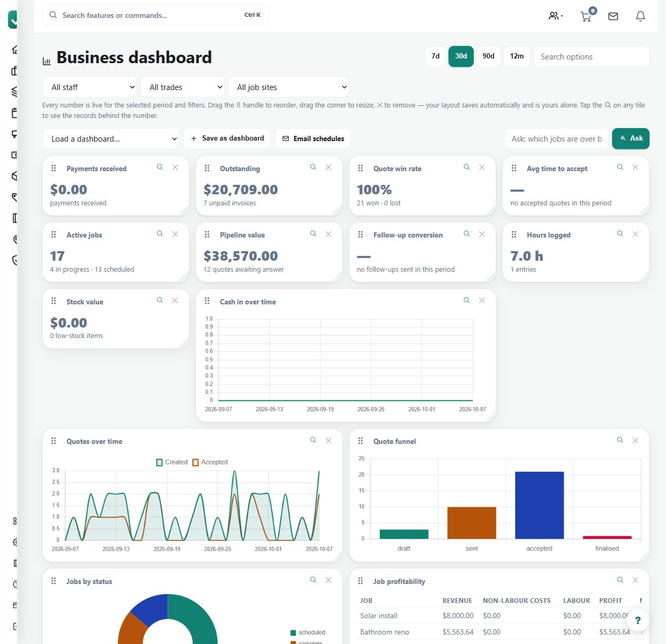Open the users menu icon in header
Viewport: 666px width, 644px height.
[555, 16]
